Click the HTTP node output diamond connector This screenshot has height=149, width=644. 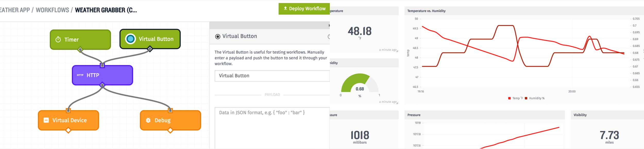(102, 85)
